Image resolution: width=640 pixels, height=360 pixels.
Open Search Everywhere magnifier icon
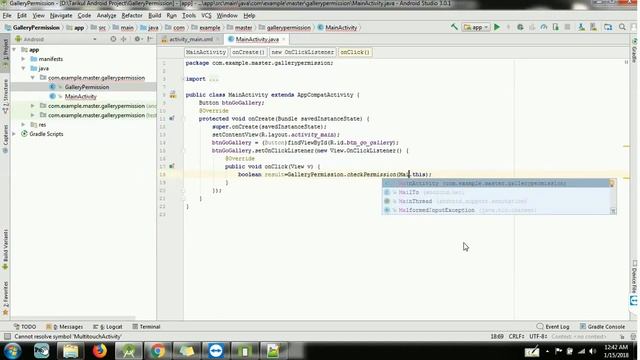[622, 27]
